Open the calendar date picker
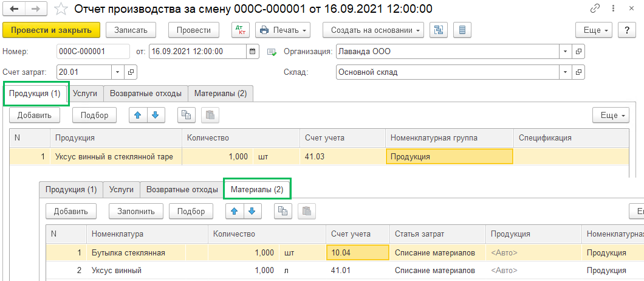The height and width of the screenshot is (281, 644). tap(253, 52)
